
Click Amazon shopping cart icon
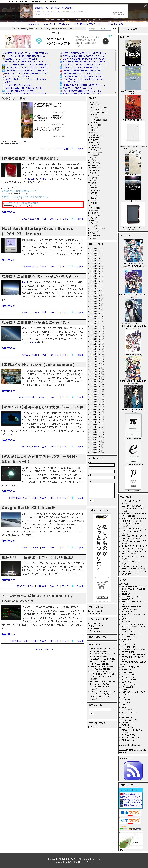(x=102, y=584)
